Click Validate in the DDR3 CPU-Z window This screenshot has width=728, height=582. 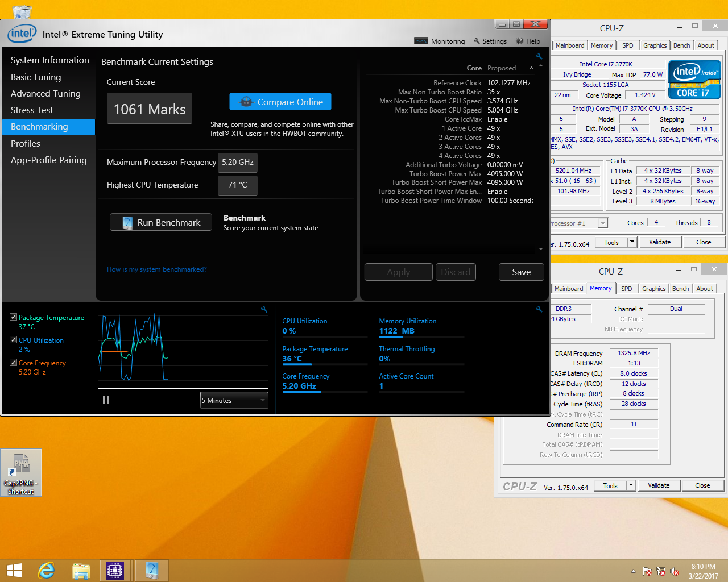point(659,485)
